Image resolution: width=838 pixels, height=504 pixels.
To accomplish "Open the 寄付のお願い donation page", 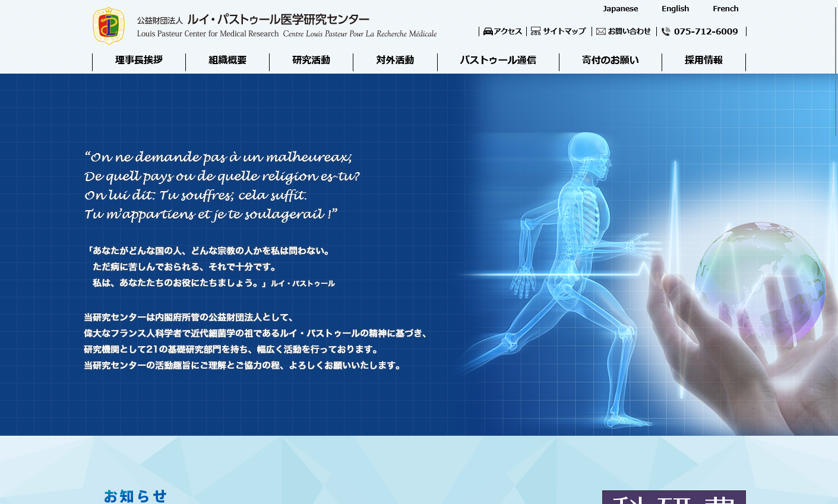I will pyautogui.click(x=611, y=61).
